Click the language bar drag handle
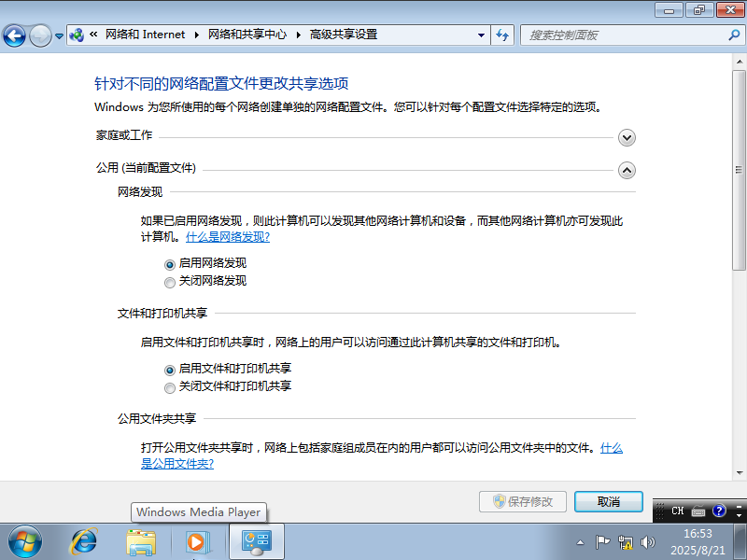 pyautogui.click(x=660, y=511)
